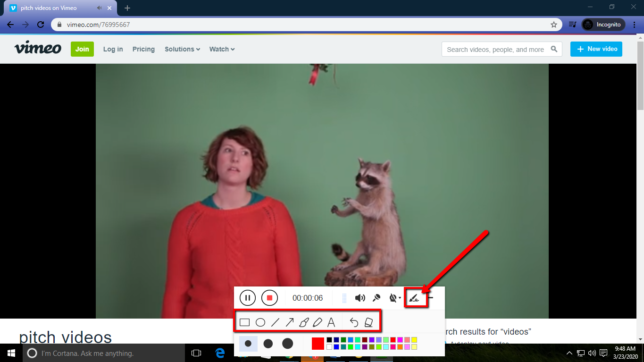The height and width of the screenshot is (362, 644).
Task: Open the Chrome three-dot menu
Action: 635,25
